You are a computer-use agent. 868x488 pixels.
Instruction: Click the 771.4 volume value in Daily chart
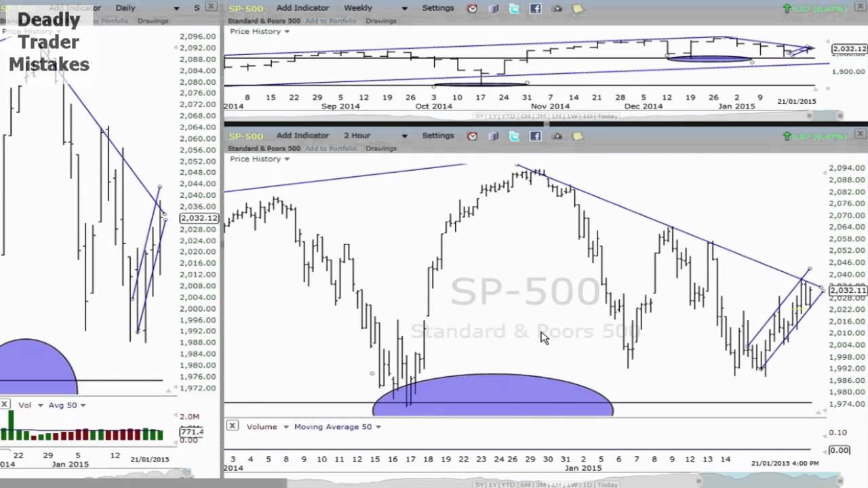point(191,432)
